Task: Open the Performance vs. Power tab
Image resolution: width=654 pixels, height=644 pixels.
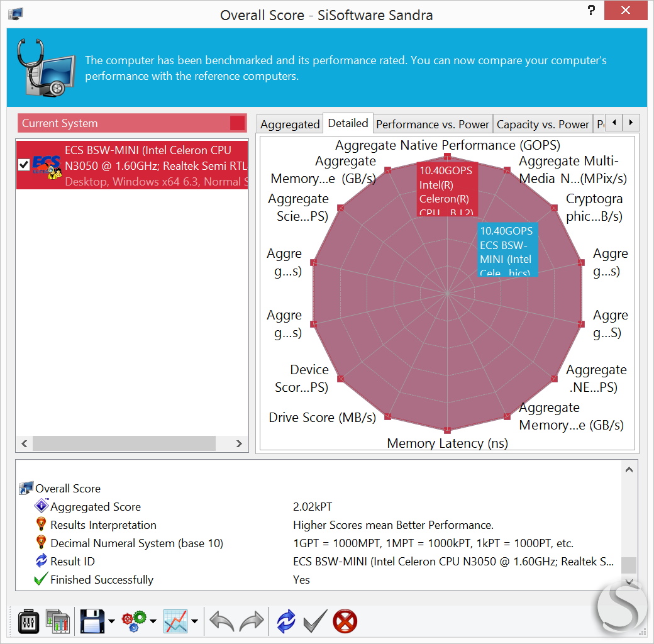Action: coord(433,125)
